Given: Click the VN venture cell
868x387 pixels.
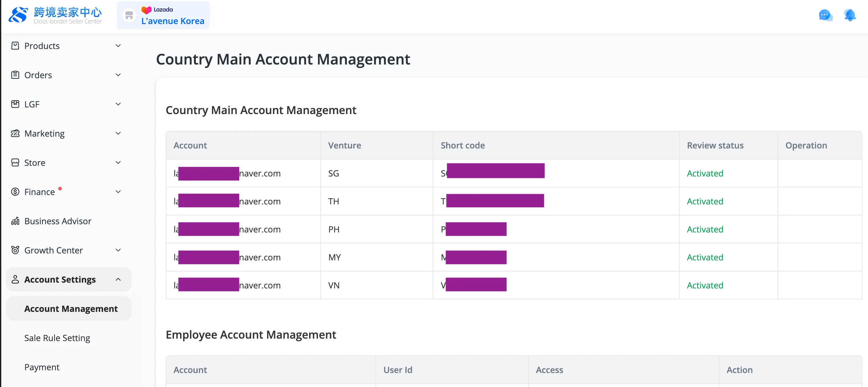Looking at the screenshot, I should click(x=377, y=285).
